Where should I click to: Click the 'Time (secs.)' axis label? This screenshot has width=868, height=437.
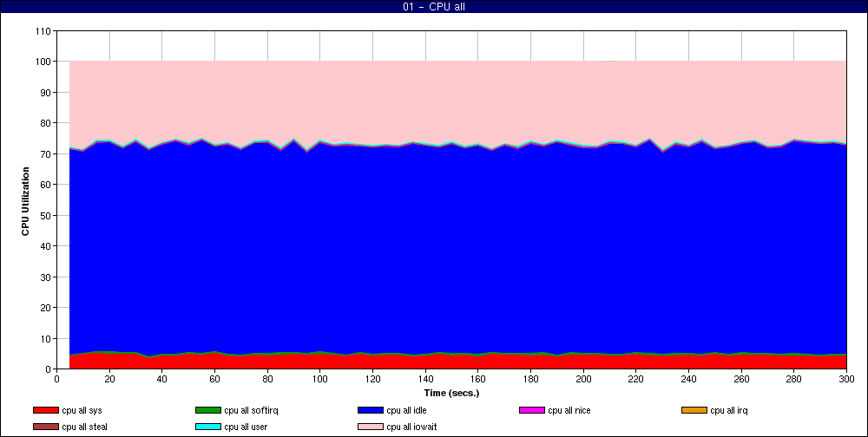click(x=451, y=393)
